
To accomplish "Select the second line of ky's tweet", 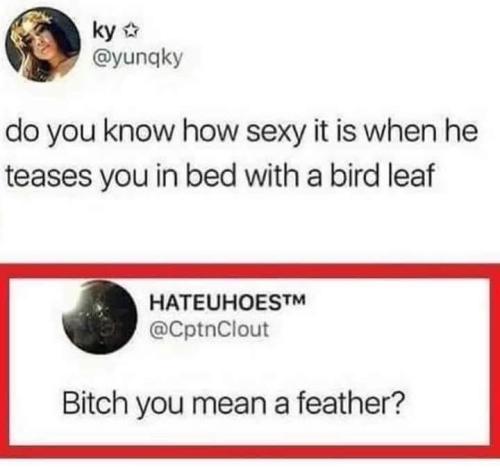I will pyautogui.click(x=220, y=176).
